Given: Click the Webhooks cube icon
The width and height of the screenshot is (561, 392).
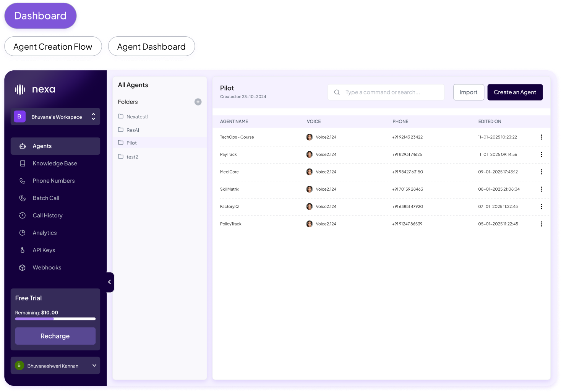Looking at the screenshot, I should click(23, 267).
